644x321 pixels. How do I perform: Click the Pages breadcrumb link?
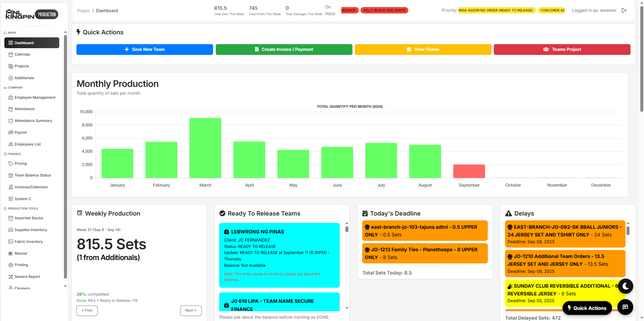point(83,11)
